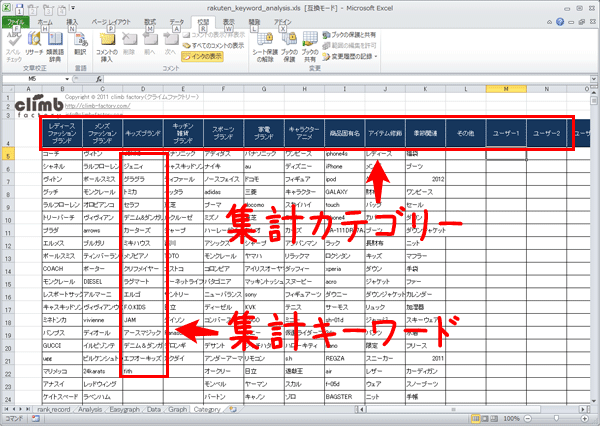Click the macro record icon in status bar
The width and height of the screenshot is (600, 426).
pyautogui.click(x=36, y=419)
